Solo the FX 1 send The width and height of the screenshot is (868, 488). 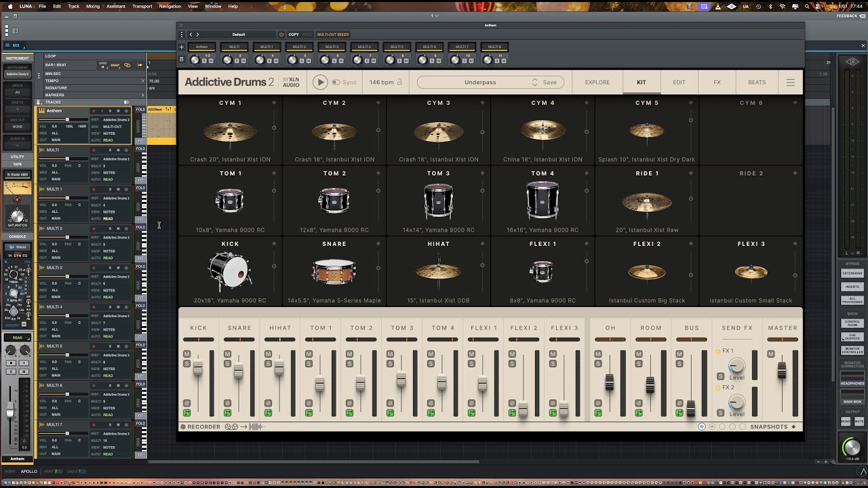pos(720,376)
